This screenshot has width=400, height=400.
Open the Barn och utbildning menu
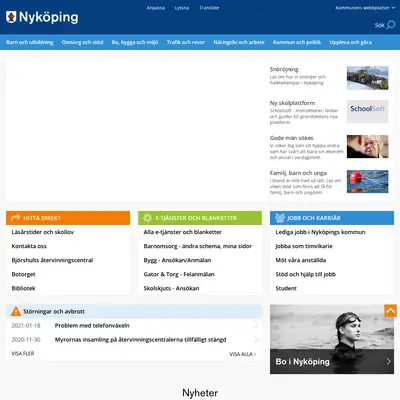click(30, 42)
